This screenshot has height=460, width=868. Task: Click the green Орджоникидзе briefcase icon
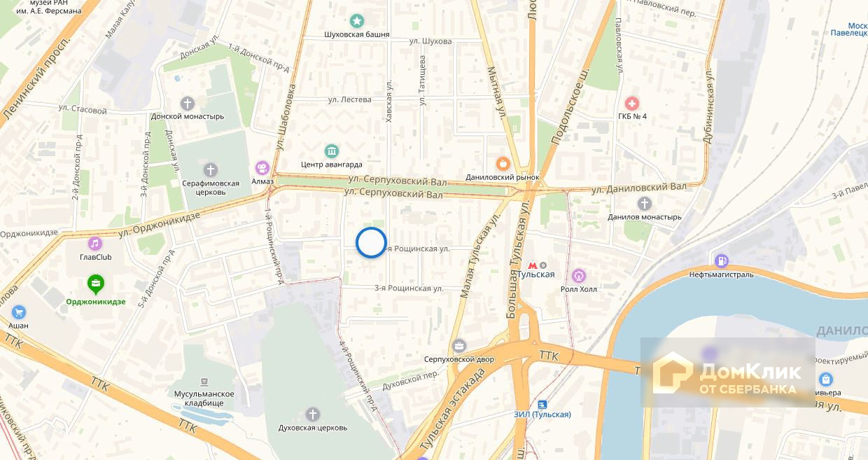96,284
